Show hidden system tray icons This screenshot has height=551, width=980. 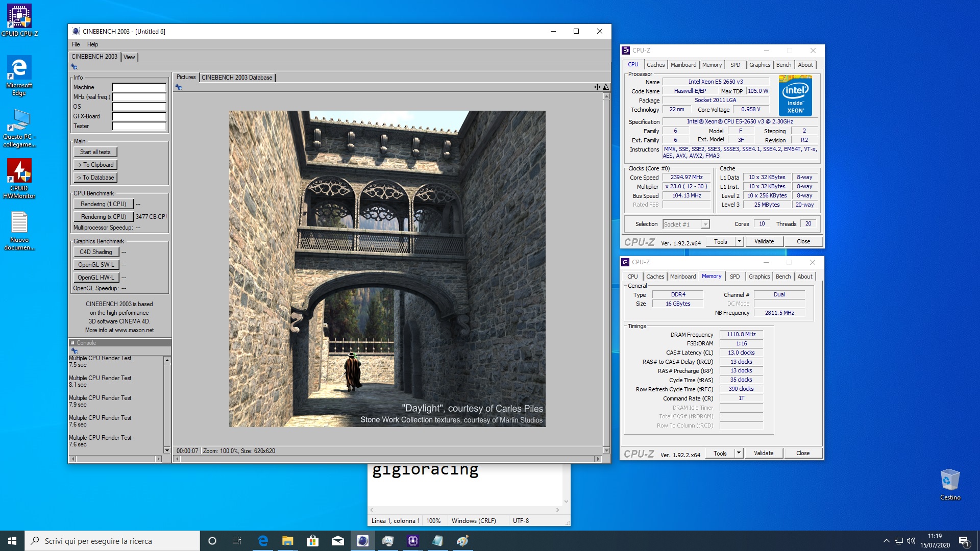887,541
